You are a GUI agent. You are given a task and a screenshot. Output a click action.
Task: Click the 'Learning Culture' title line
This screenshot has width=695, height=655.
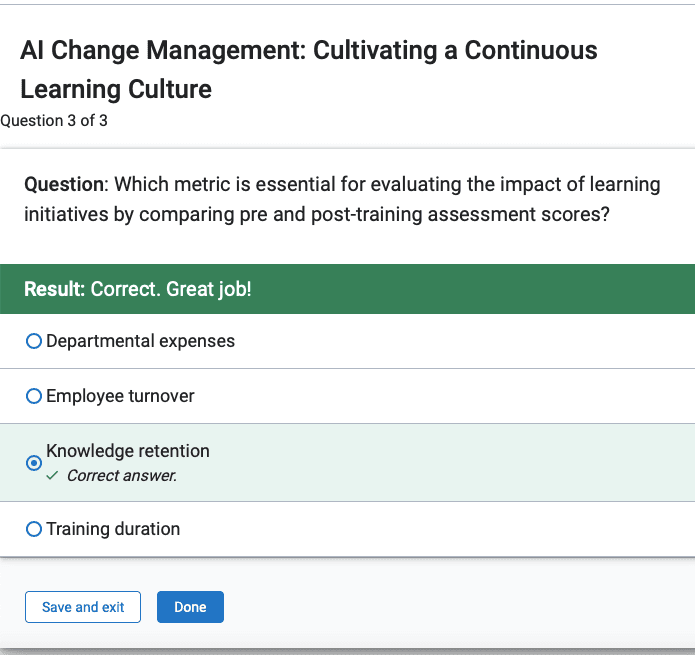tap(116, 89)
